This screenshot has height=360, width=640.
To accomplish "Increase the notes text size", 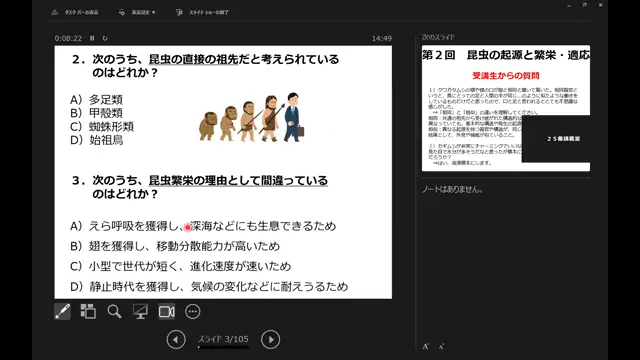I will (426, 346).
